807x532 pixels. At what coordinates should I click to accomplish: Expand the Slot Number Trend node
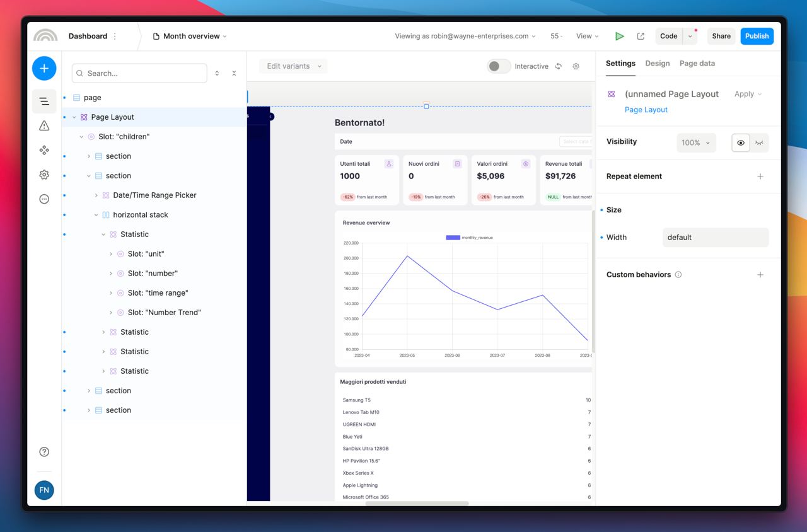click(111, 313)
